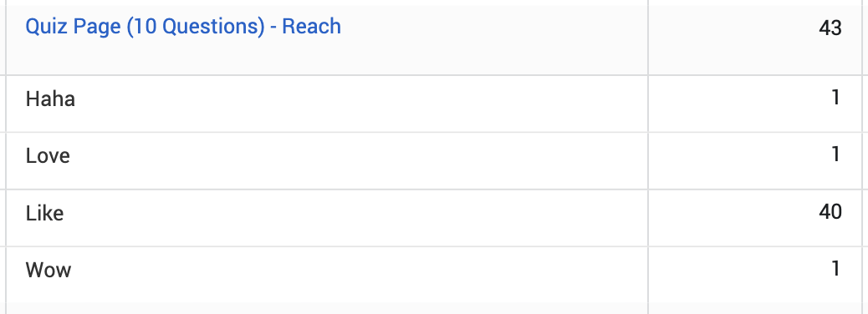Click the column divider left of 43
The width and height of the screenshot is (868, 314).
pos(648,40)
